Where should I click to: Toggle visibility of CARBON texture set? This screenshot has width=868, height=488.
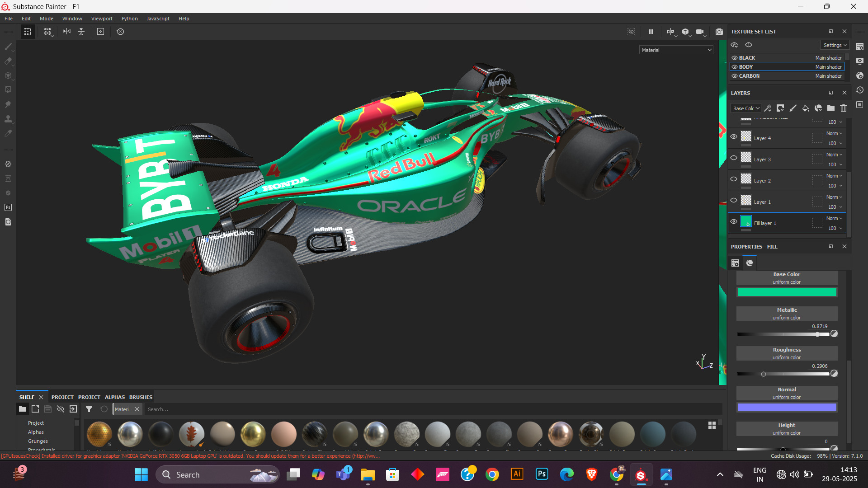coord(735,76)
